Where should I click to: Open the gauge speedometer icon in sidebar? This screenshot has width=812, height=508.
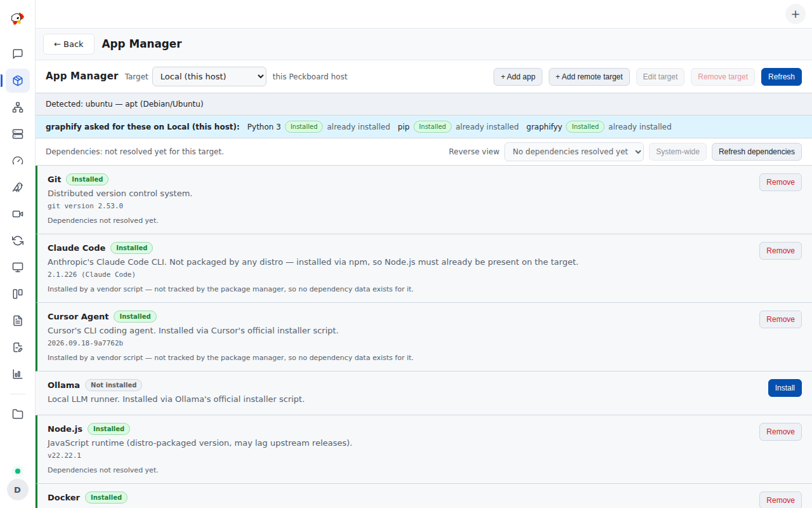(x=18, y=161)
